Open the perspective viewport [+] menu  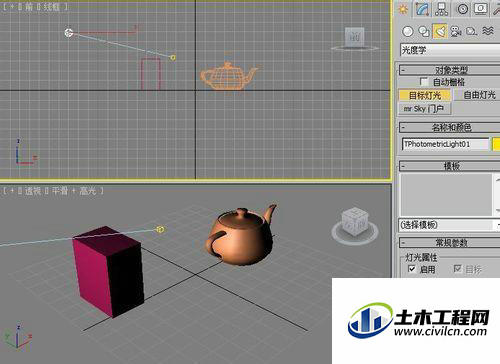click(x=12, y=191)
